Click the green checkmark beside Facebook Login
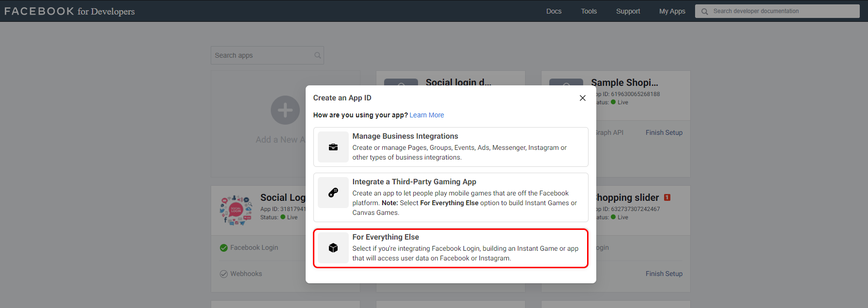The height and width of the screenshot is (308, 868). [x=224, y=248]
